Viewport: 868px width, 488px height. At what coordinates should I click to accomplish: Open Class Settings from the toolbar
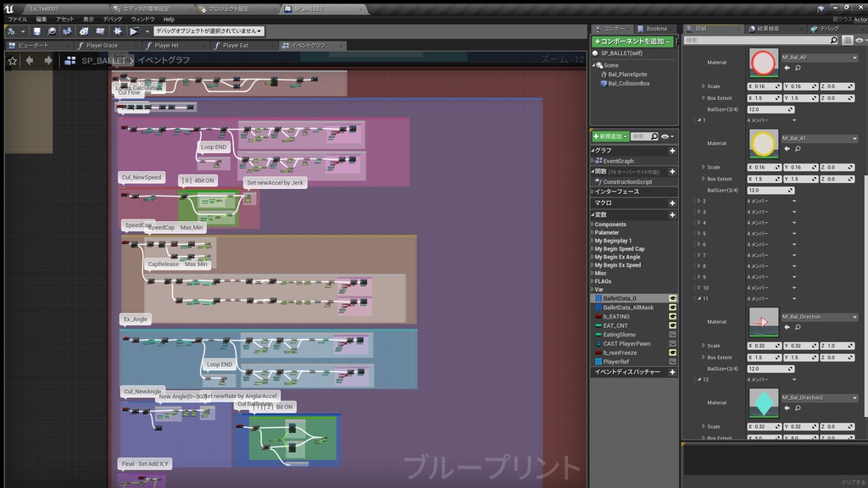(83, 30)
